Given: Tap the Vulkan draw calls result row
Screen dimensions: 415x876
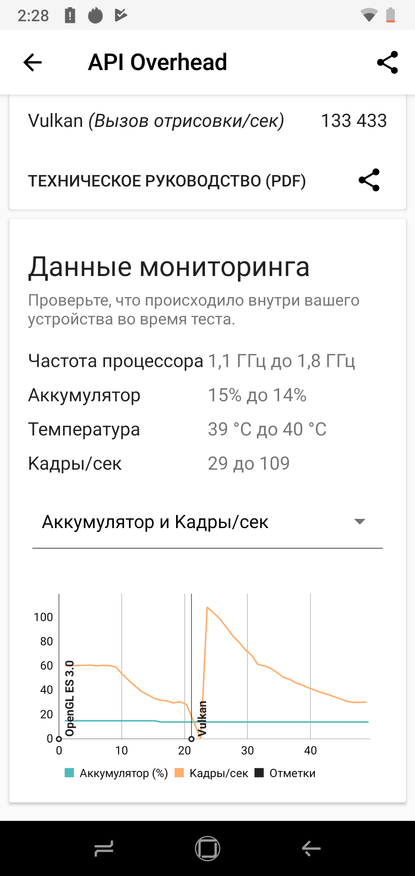Looking at the screenshot, I should point(207,121).
